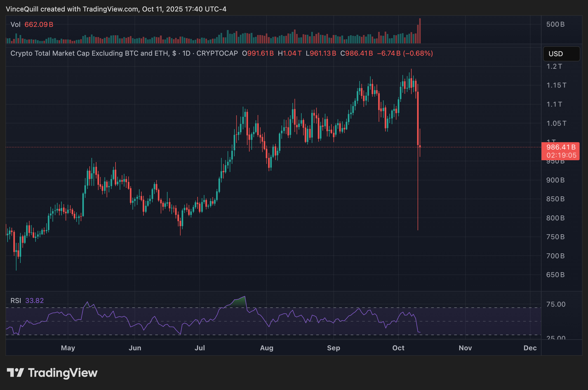The width and height of the screenshot is (588, 390).
Task: Select the countdown timer 02:19:05
Action: (x=560, y=156)
